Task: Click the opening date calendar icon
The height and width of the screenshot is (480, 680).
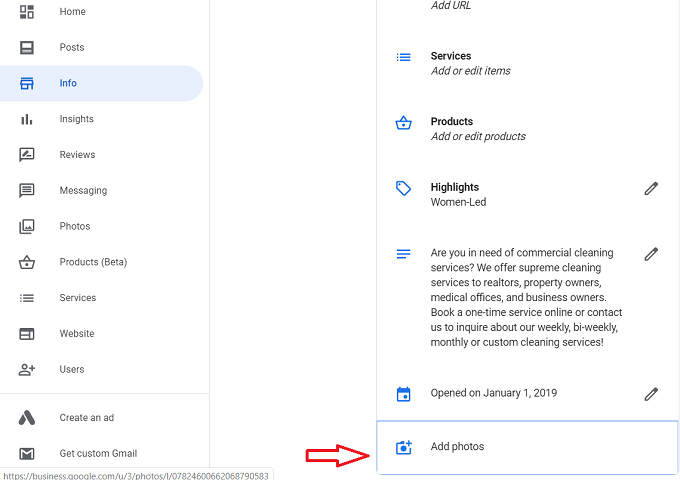Action: click(403, 394)
